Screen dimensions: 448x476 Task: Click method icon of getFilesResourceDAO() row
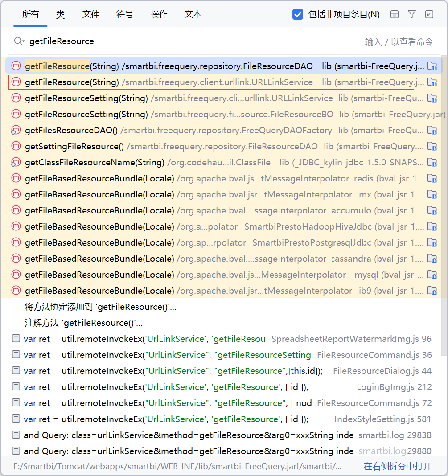[16, 130]
